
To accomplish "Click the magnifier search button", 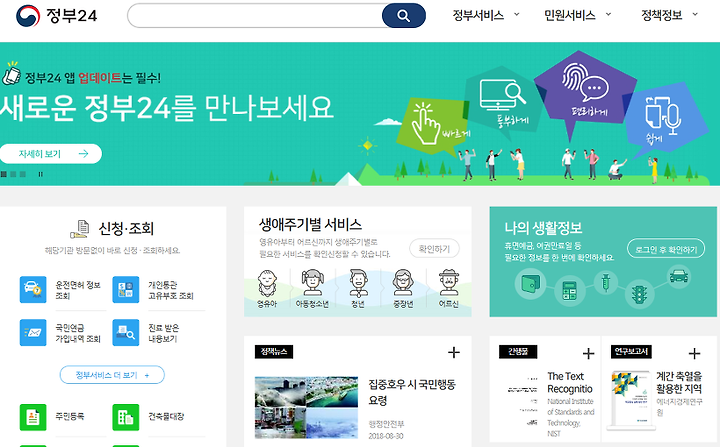I will [x=404, y=16].
